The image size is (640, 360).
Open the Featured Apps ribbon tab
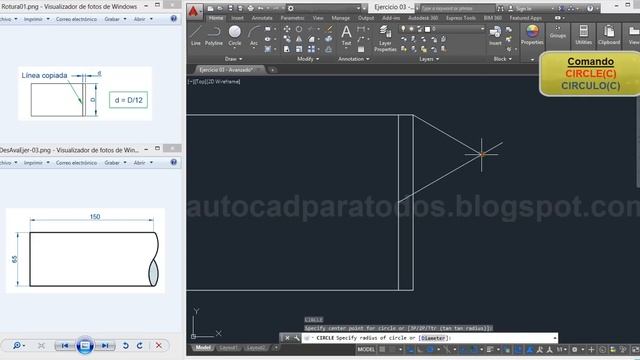click(x=525, y=18)
